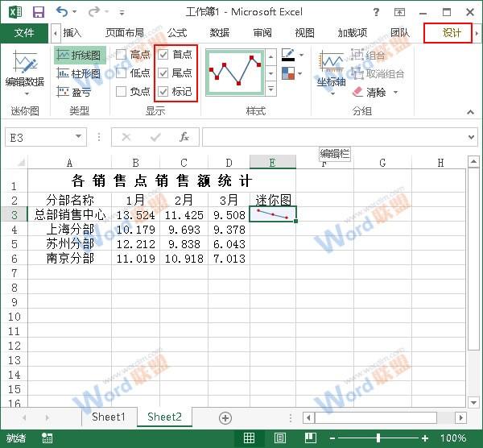Click the Redo arrow icon
The width and height of the screenshot is (483, 448).
93,12
